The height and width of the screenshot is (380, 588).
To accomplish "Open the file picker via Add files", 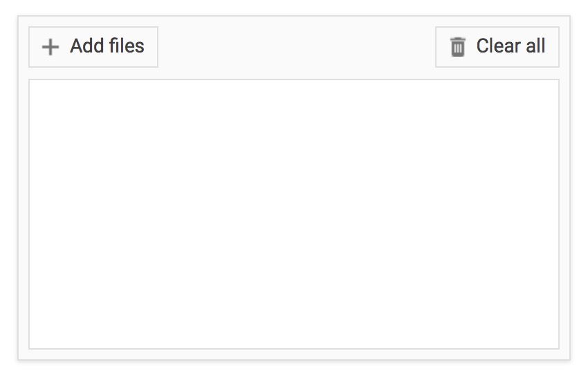I will point(93,47).
